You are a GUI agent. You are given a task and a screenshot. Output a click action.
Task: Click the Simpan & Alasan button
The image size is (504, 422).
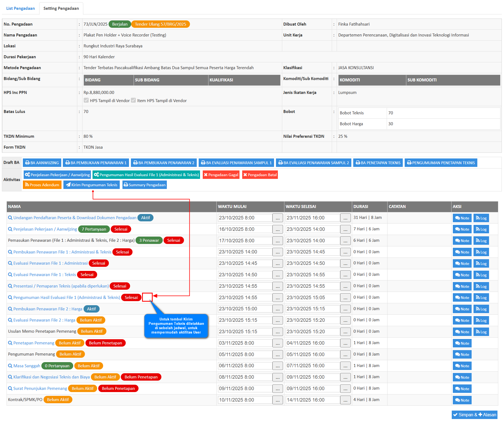[x=474, y=415]
